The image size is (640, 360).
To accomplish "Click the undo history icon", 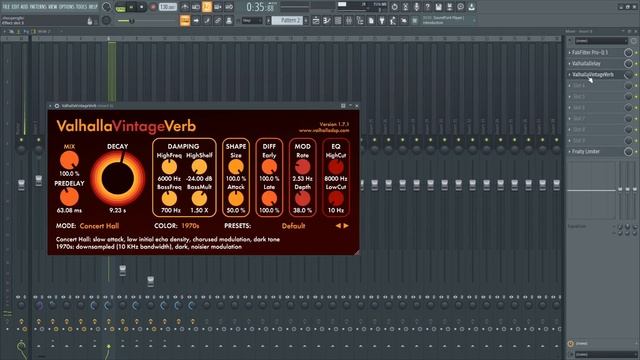I will point(394,7).
